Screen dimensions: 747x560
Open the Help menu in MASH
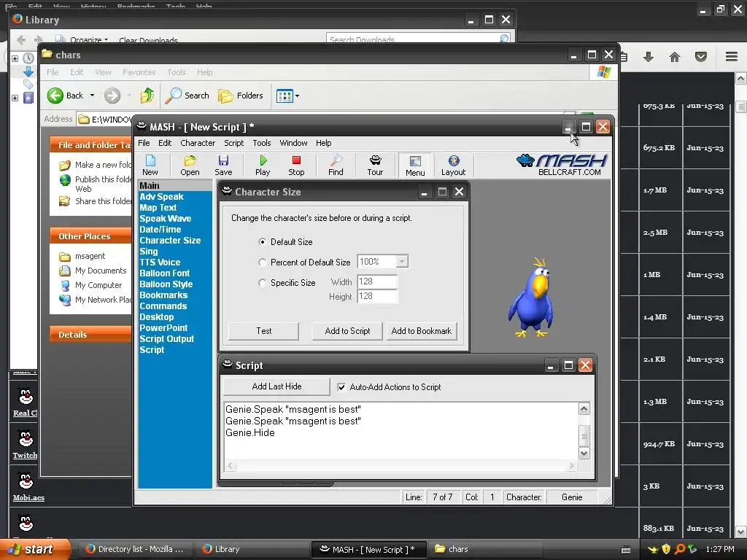click(323, 143)
